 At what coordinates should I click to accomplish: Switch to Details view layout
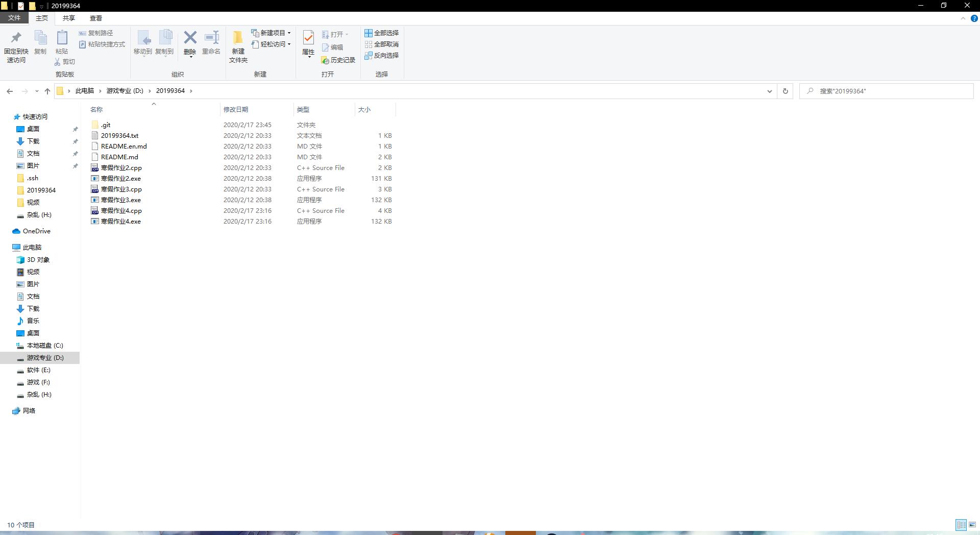coord(961,525)
